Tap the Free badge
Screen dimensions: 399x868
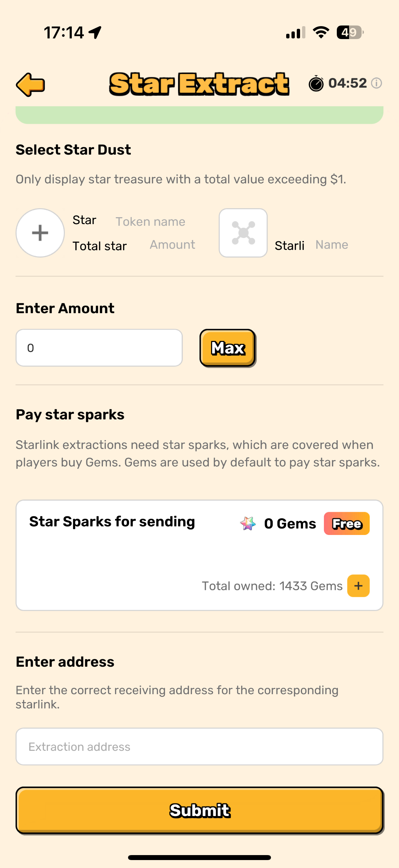coord(346,523)
